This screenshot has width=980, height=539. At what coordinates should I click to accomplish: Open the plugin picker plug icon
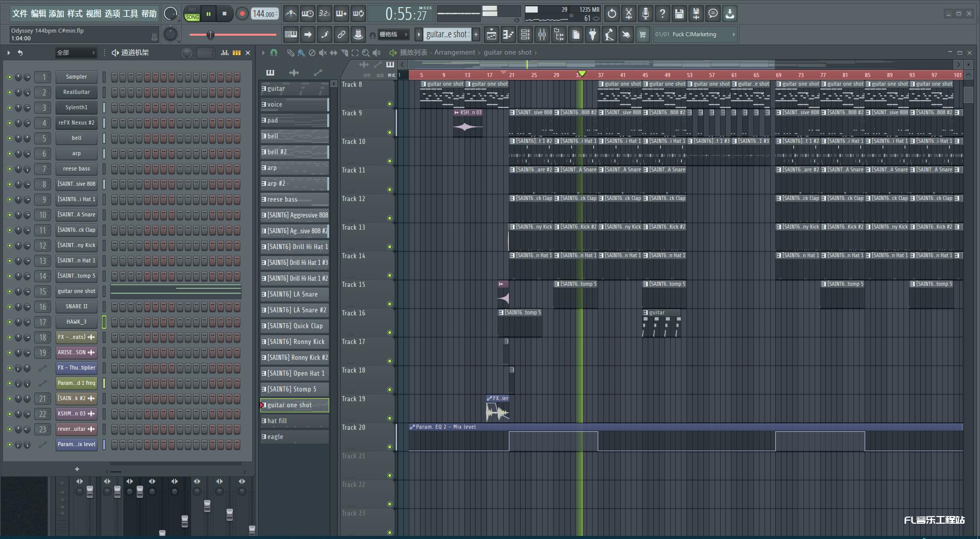pyautogui.click(x=593, y=35)
